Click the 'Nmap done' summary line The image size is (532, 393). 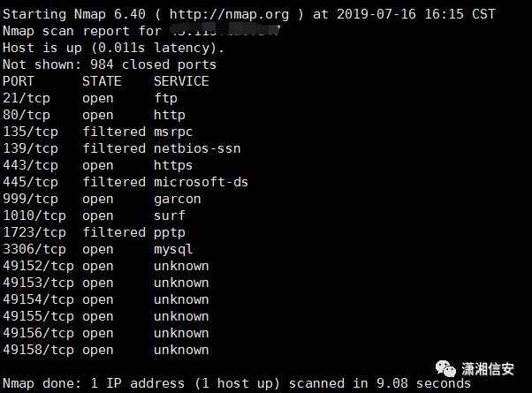[237, 383]
